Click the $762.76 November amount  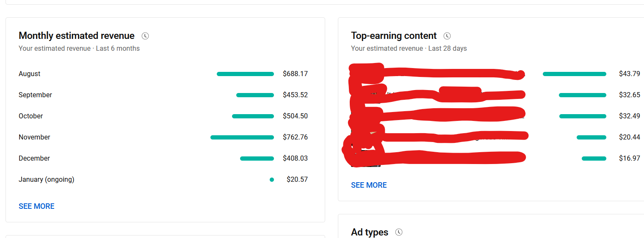pyautogui.click(x=296, y=137)
